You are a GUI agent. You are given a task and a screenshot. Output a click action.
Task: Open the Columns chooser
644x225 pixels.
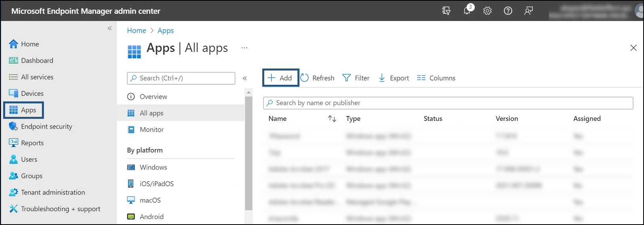click(436, 78)
